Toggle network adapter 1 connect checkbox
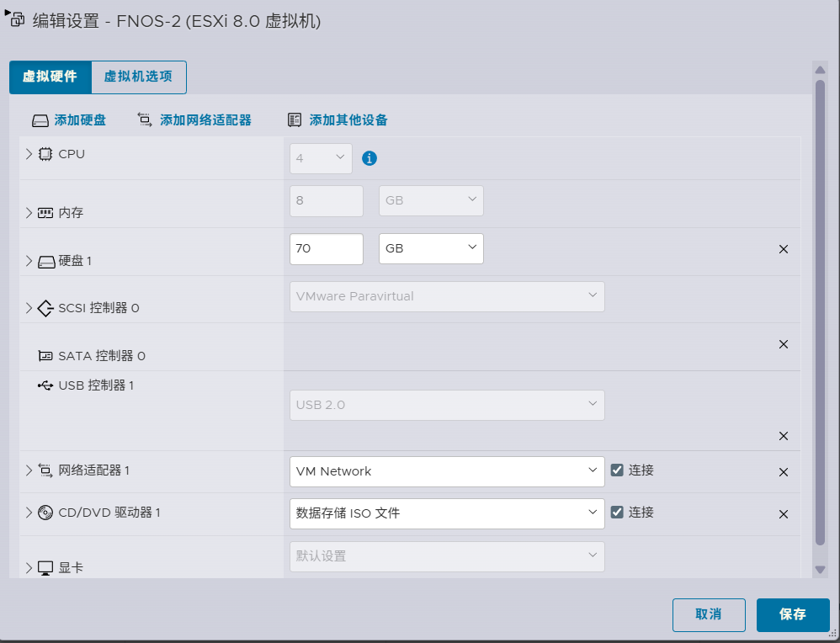The width and height of the screenshot is (840, 643). [x=617, y=470]
